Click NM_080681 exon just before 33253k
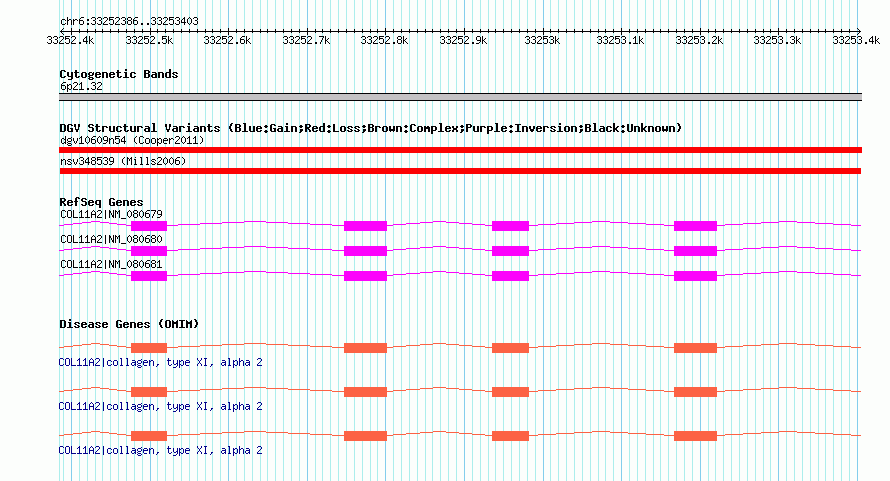 tap(510, 276)
